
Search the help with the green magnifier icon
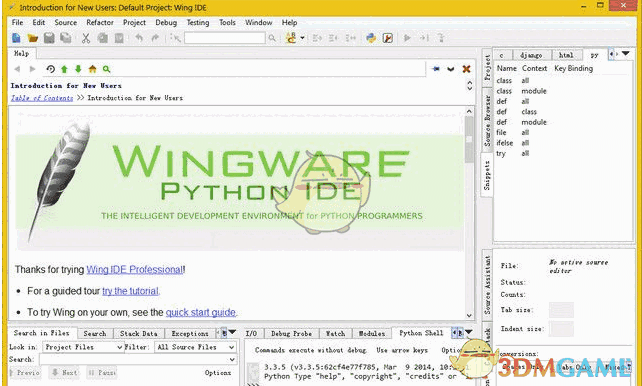coord(106,69)
